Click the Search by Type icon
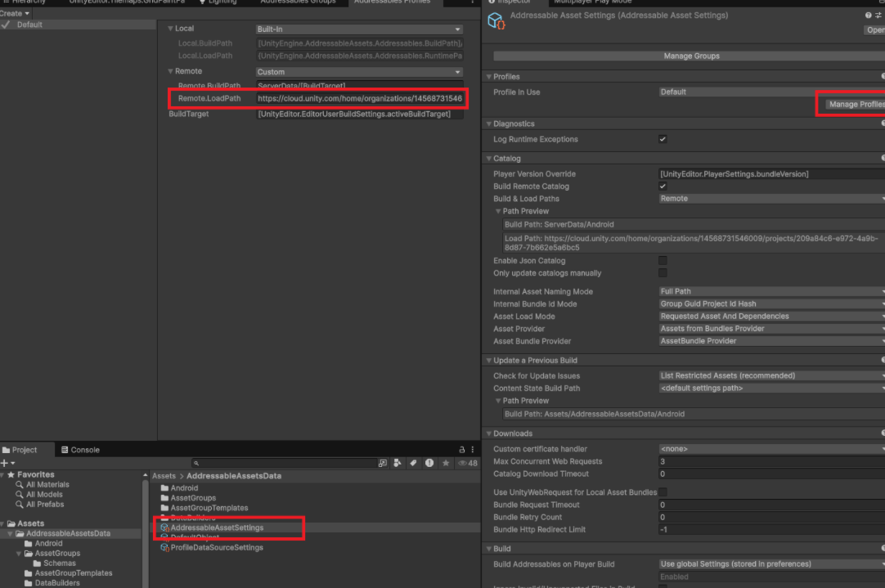 pos(398,464)
